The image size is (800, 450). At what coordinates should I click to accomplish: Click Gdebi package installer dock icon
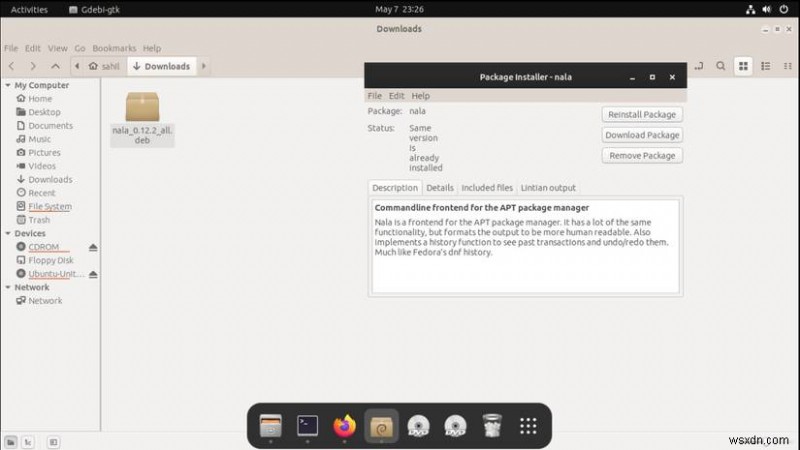[381, 426]
